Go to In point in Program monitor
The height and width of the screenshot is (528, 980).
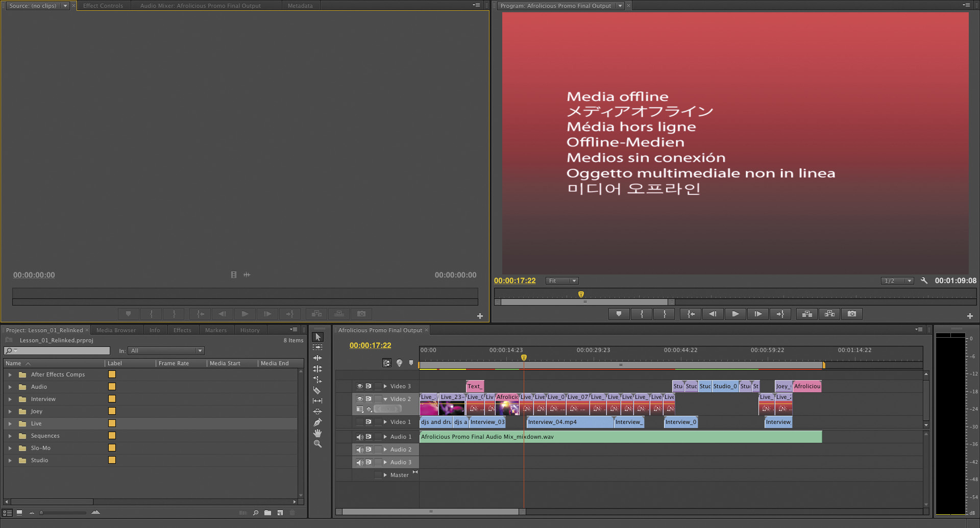pos(690,314)
